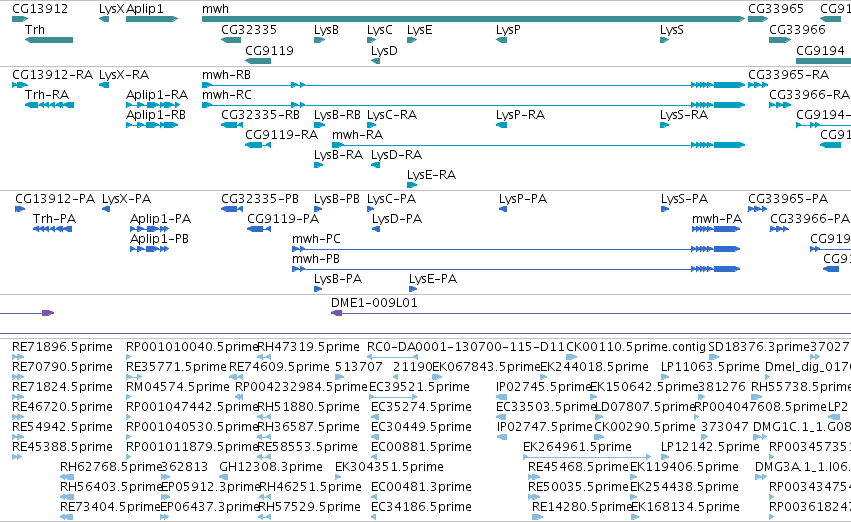Screen dimensions: 851x522
Task: Click the CG9194 gene bar
Action: pos(823,61)
